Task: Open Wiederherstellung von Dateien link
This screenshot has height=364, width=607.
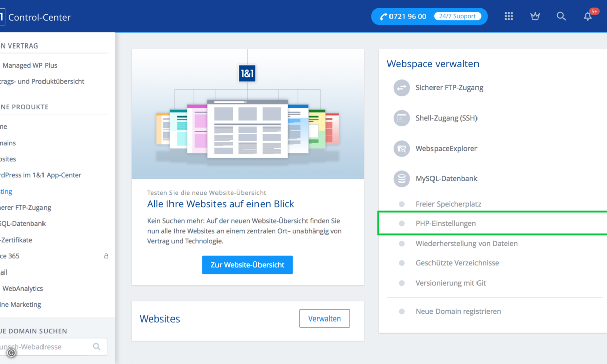Action: pos(467,244)
